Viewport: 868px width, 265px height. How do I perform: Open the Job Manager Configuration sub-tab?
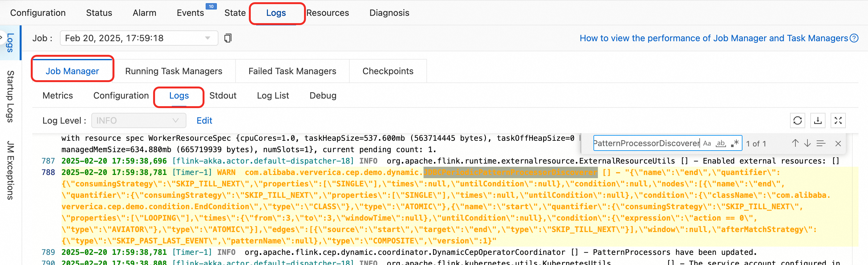point(121,96)
